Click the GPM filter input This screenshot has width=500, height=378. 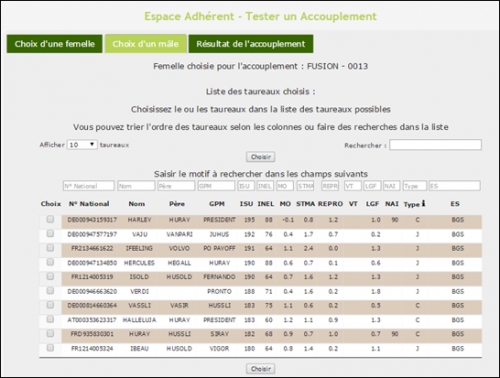(216, 186)
